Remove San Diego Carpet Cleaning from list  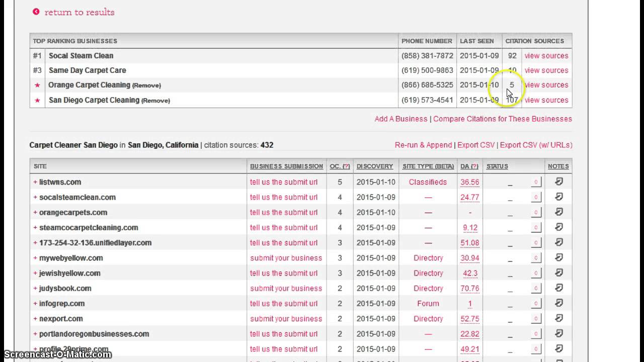pyautogui.click(x=155, y=101)
